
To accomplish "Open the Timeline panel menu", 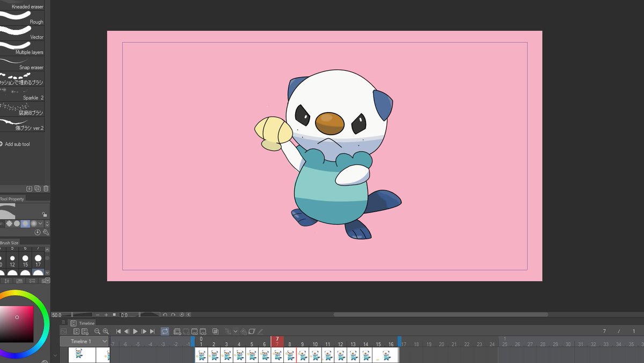I will tap(63, 323).
